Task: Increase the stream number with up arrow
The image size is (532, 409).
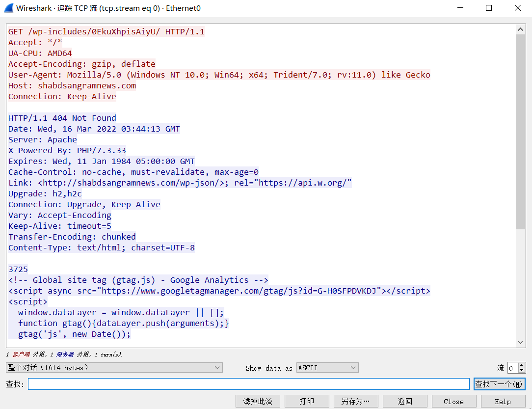Action: [x=522, y=365]
